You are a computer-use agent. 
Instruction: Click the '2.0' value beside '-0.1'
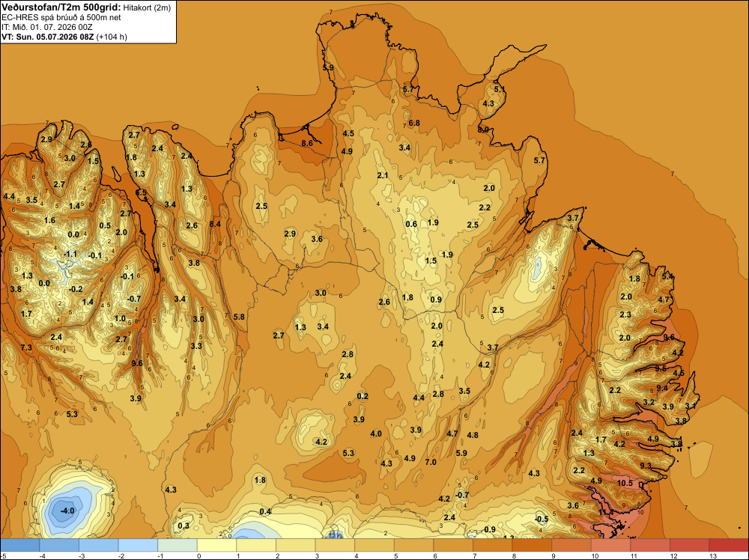pos(121,233)
